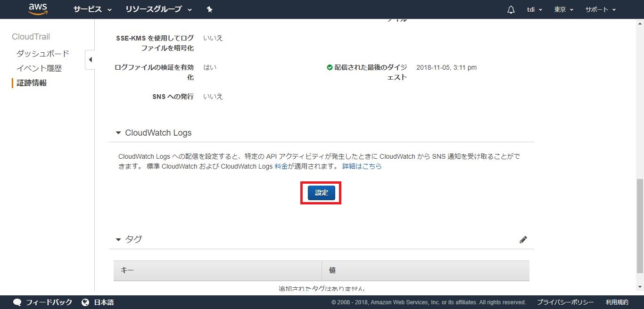Click the blue 設定 button
This screenshot has height=309, width=644.
click(x=321, y=193)
